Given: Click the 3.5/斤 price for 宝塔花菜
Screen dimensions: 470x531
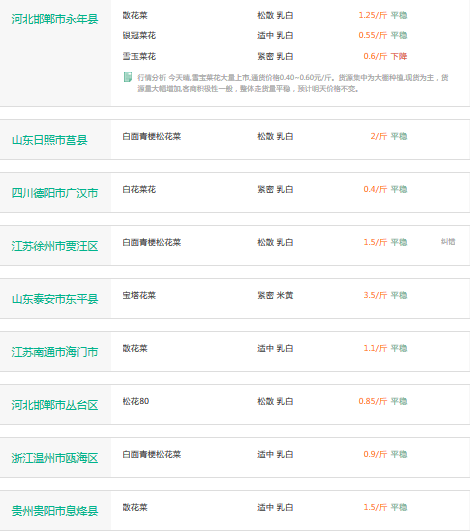Looking at the screenshot, I should tap(375, 295).
